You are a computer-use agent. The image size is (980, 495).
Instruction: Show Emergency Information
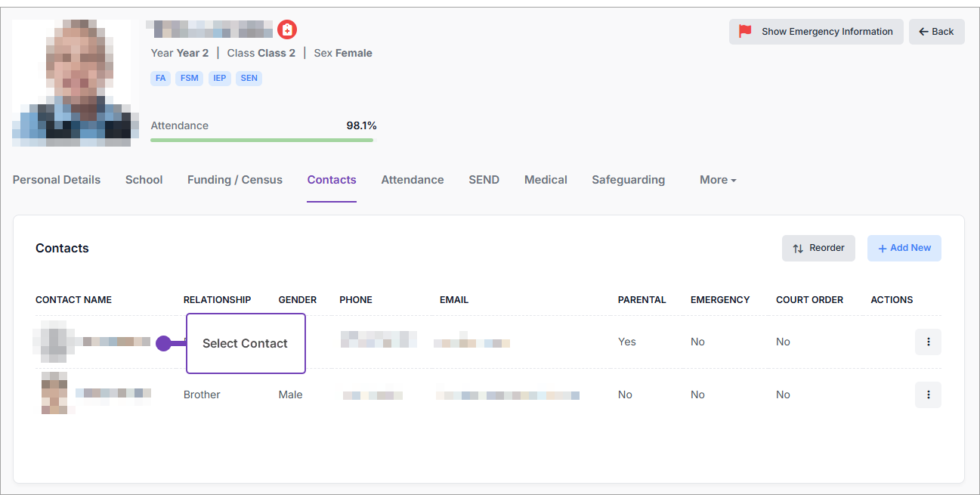click(815, 32)
